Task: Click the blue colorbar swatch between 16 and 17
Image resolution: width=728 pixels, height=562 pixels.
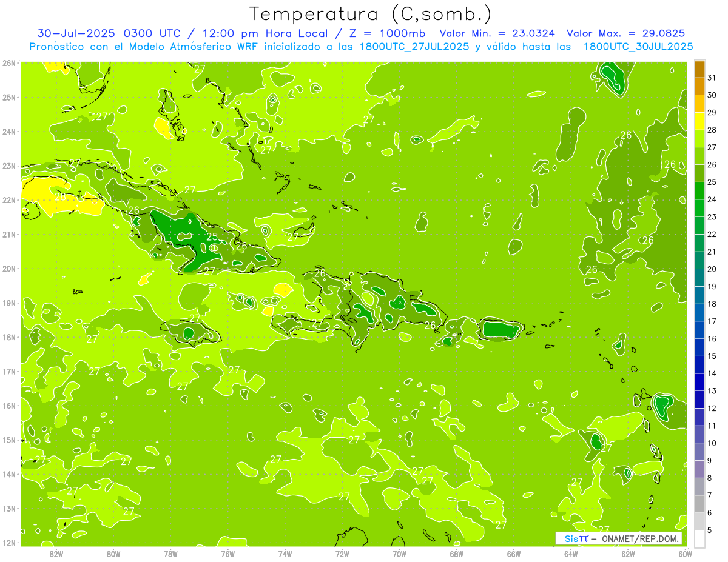Action: click(x=699, y=330)
